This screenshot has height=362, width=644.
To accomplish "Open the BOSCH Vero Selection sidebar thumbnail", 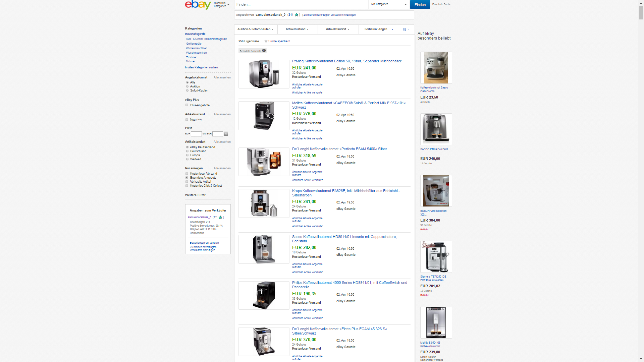I will [436, 191].
